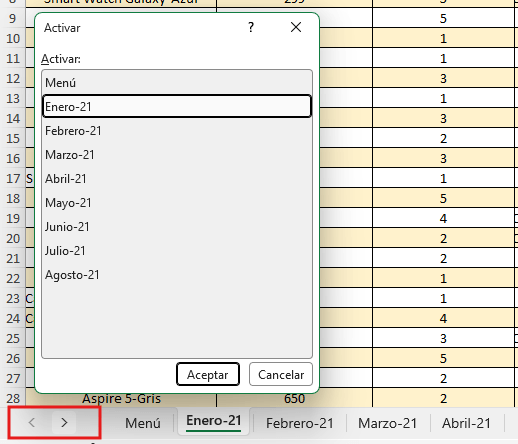518x444 pixels.
Task: Close the Activar dialog with X
Action: [x=296, y=27]
